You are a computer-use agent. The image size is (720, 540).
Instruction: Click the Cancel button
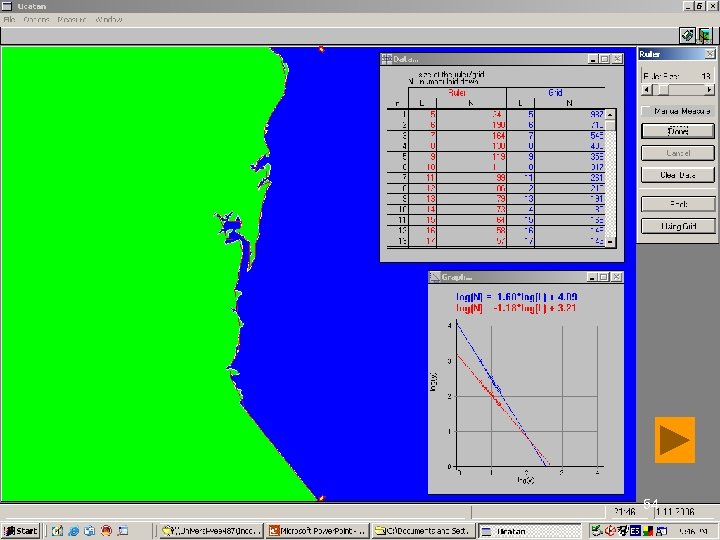(x=678, y=153)
